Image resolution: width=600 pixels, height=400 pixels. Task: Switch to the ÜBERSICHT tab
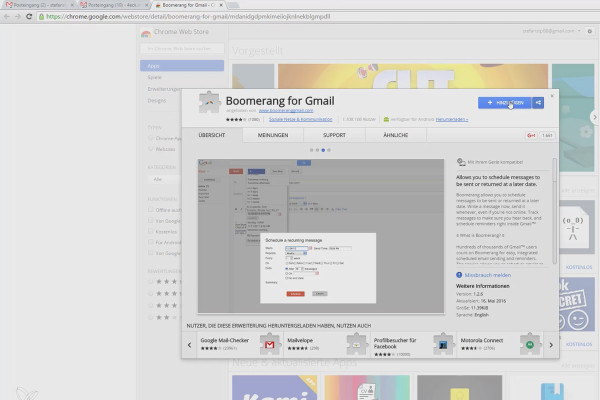tap(212, 135)
